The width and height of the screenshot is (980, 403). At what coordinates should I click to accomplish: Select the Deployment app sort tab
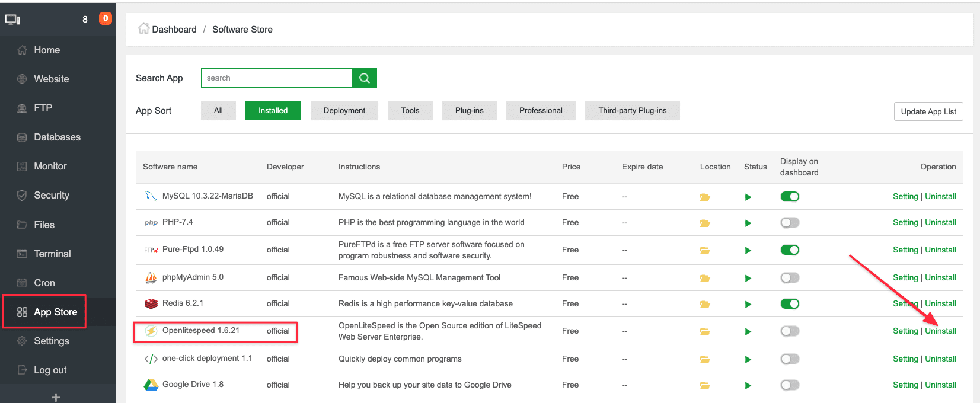click(x=344, y=111)
